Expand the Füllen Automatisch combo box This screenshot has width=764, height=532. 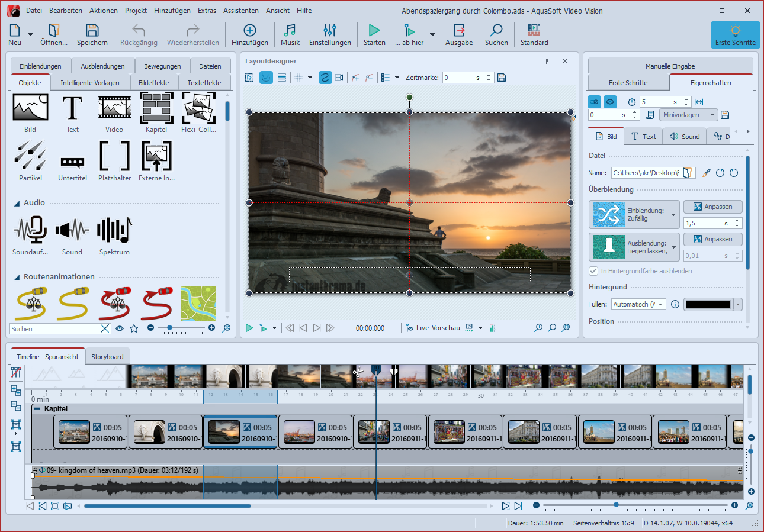point(638,304)
